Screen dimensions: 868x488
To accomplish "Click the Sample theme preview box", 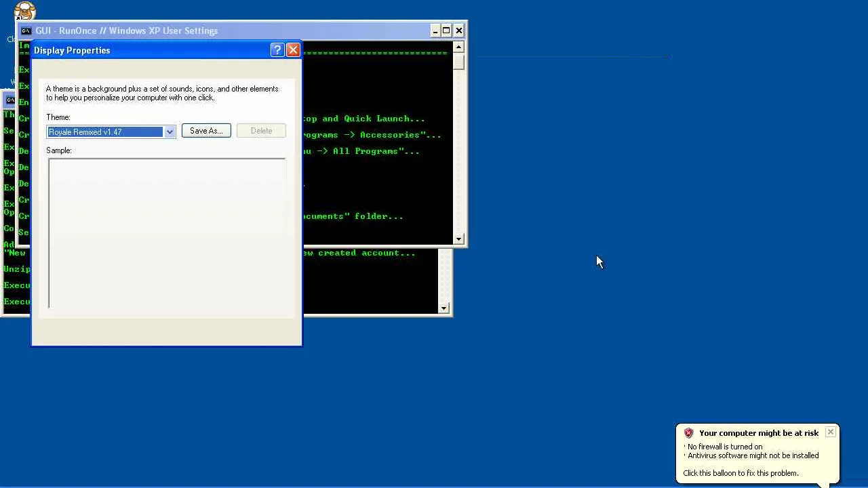I will click(x=167, y=233).
